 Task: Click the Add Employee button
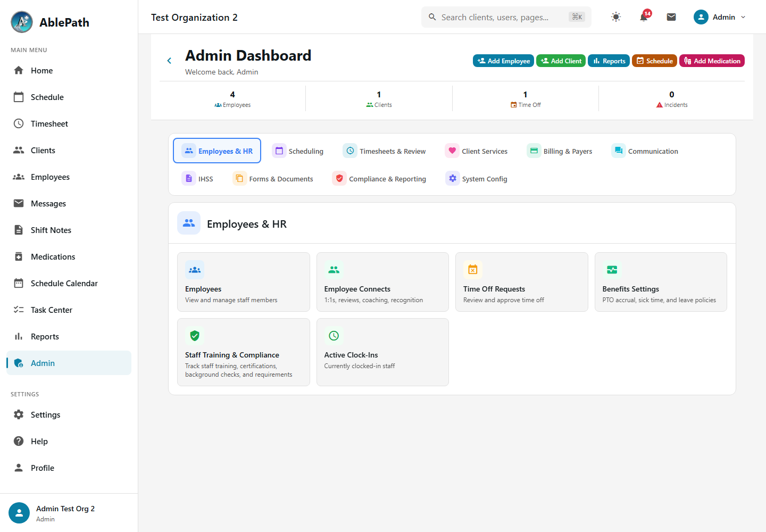[504, 61]
